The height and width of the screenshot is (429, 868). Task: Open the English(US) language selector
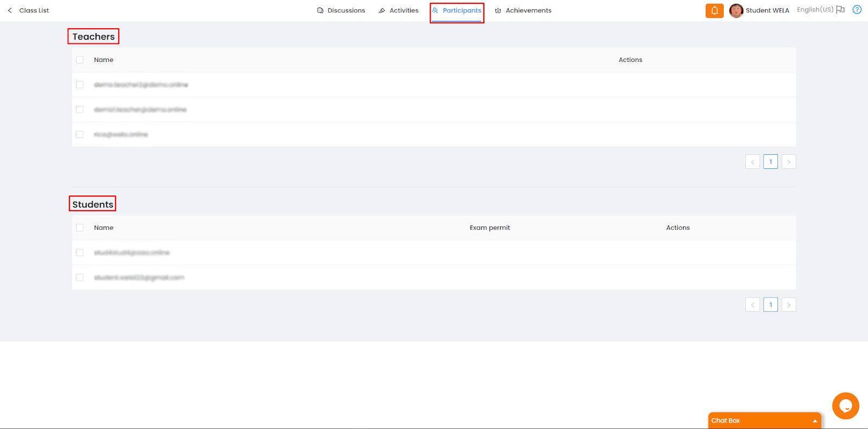click(815, 10)
